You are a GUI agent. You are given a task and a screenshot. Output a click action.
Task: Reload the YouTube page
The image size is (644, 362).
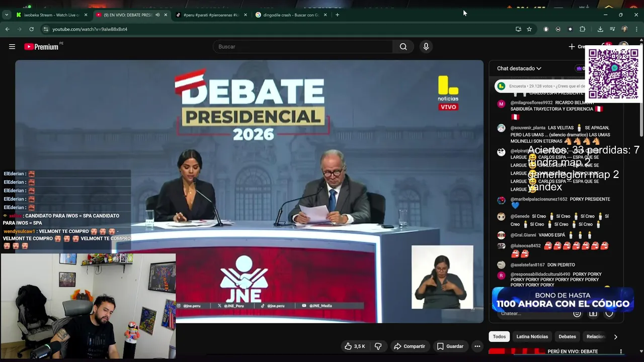31,29
